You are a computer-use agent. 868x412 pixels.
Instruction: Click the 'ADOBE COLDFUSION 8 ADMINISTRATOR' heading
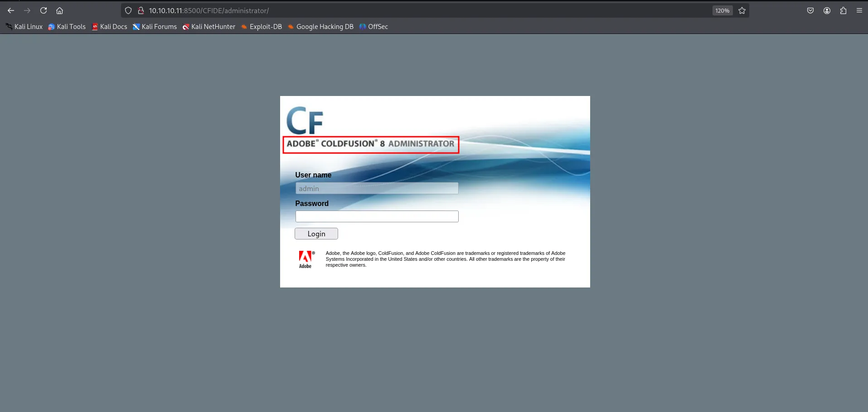371,144
